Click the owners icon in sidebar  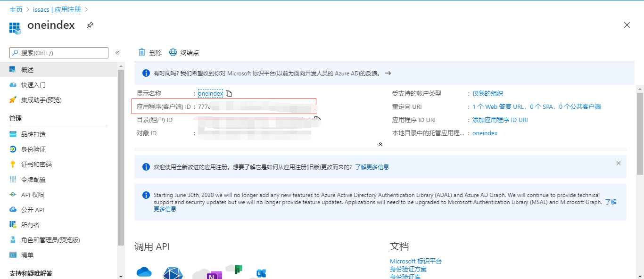tap(13, 225)
